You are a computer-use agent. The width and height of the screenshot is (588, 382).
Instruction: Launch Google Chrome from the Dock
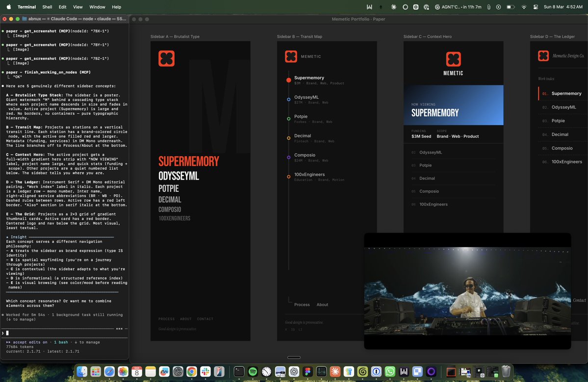(192, 372)
